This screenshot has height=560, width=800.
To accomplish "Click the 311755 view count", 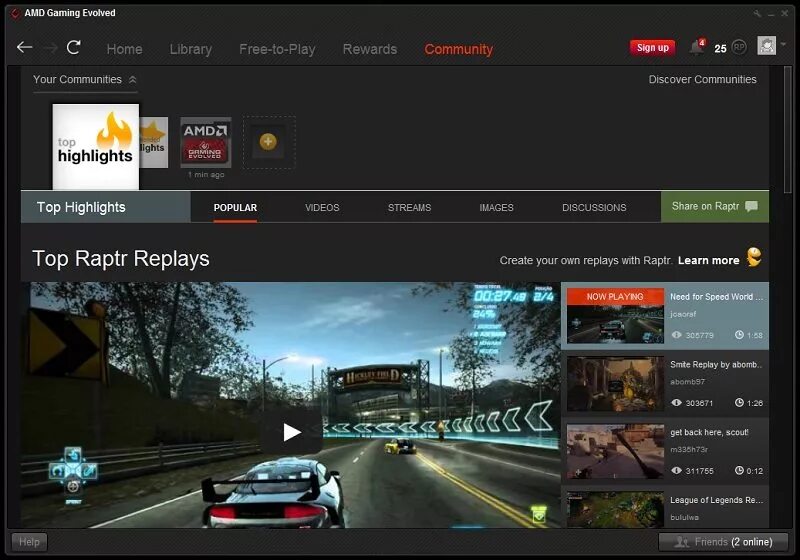I will 699,471.
